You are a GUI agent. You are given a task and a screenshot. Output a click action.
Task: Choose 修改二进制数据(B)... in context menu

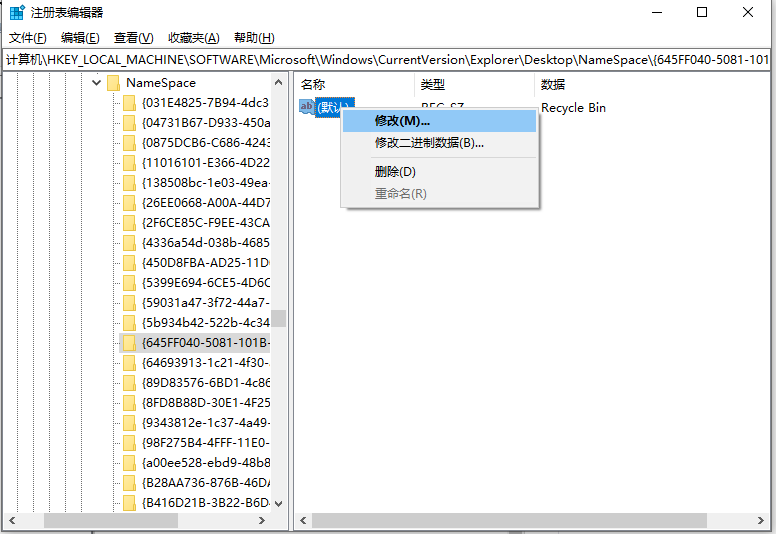429,143
